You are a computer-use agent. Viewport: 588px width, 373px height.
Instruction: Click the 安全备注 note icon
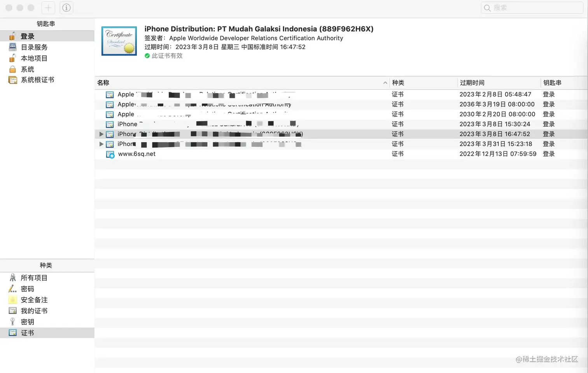12,300
